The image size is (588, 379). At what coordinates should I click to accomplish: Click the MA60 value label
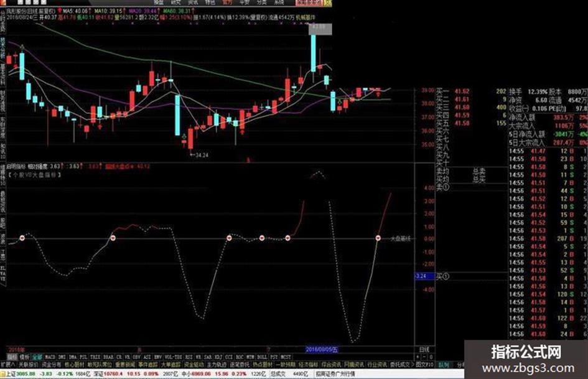tap(178, 11)
